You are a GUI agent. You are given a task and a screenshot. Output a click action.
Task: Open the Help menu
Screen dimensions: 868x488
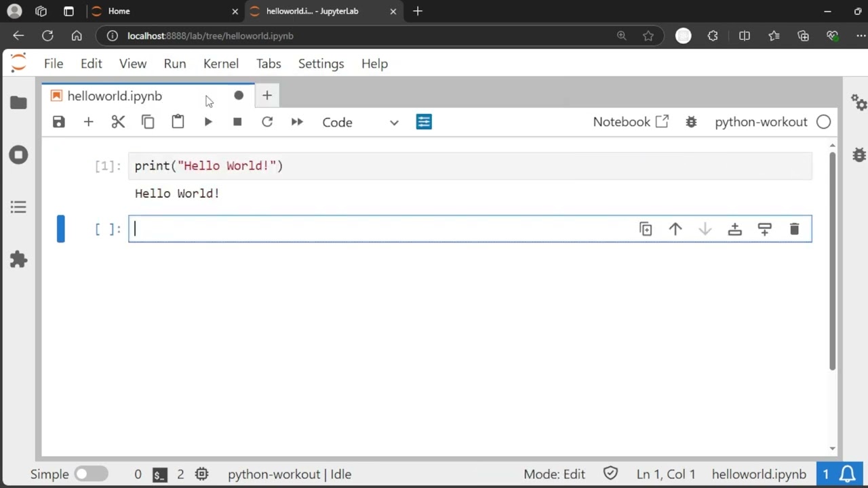374,64
